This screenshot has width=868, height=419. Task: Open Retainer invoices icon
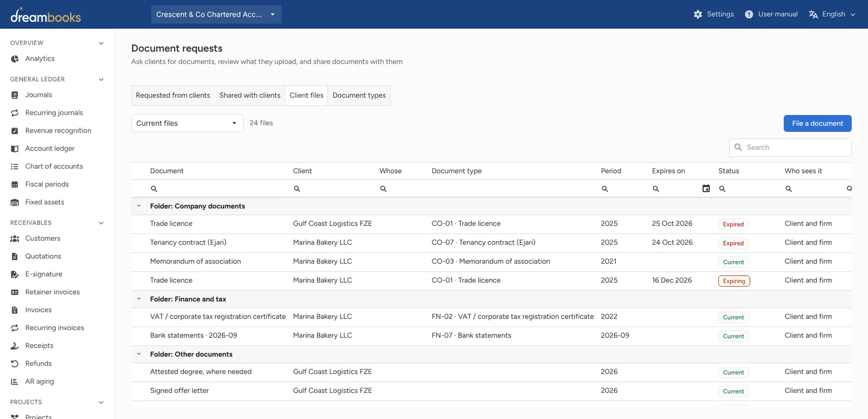coord(15,293)
